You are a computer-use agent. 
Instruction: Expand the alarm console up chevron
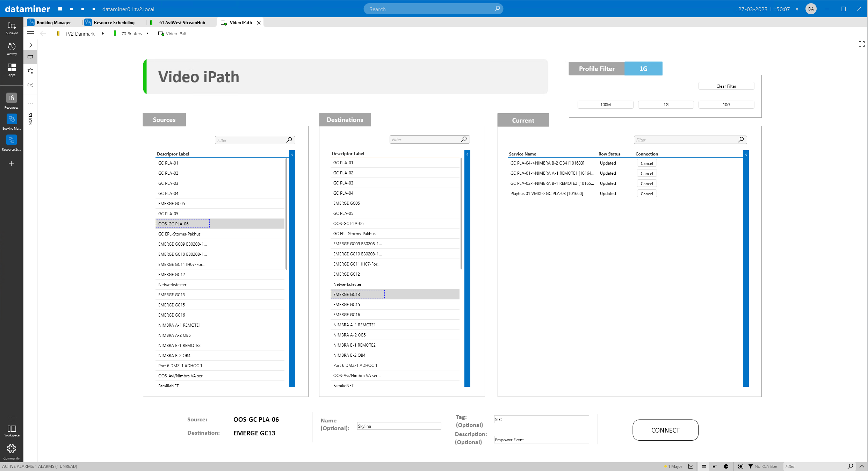[x=862, y=466]
